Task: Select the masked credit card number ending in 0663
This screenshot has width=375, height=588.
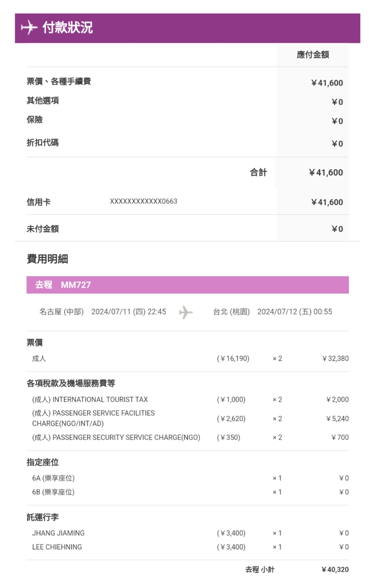Action: (143, 201)
